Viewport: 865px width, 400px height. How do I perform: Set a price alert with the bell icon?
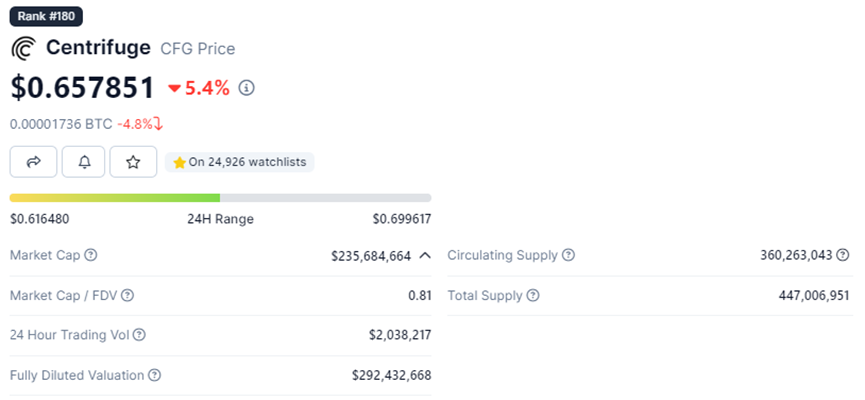[83, 162]
